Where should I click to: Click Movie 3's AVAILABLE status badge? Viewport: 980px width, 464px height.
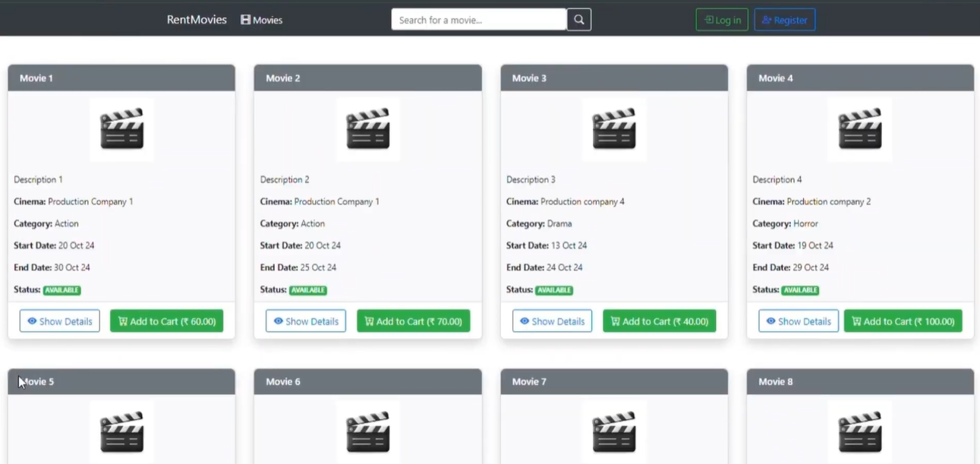pyautogui.click(x=554, y=290)
